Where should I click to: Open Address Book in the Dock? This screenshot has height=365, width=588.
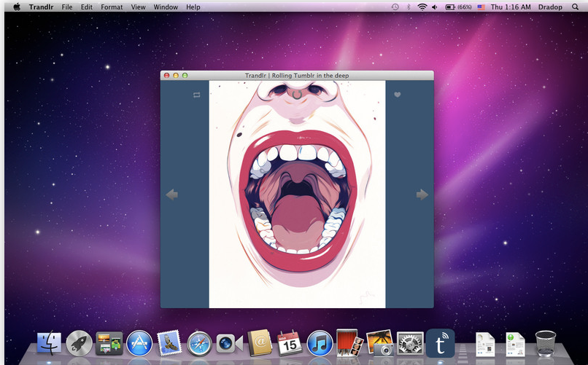[x=260, y=342]
